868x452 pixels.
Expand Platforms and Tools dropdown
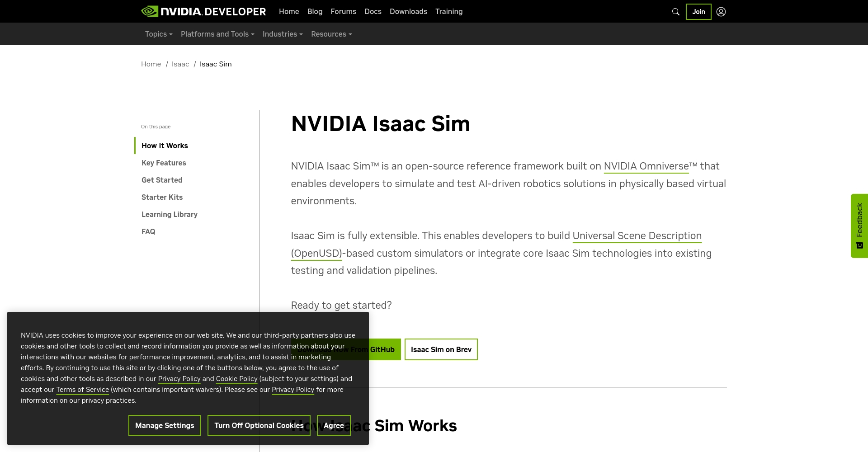coord(217,34)
